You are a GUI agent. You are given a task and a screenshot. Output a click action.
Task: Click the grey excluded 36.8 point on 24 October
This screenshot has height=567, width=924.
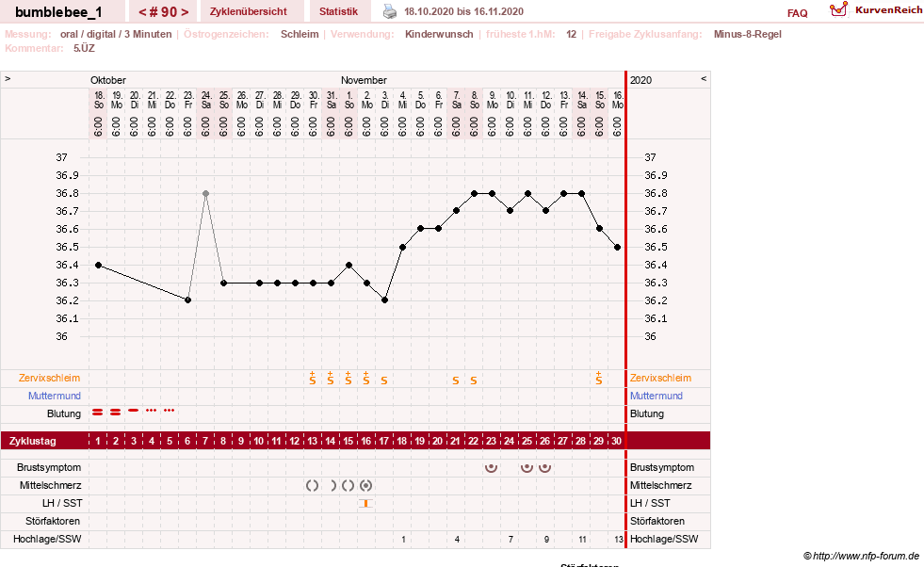[205, 193]
